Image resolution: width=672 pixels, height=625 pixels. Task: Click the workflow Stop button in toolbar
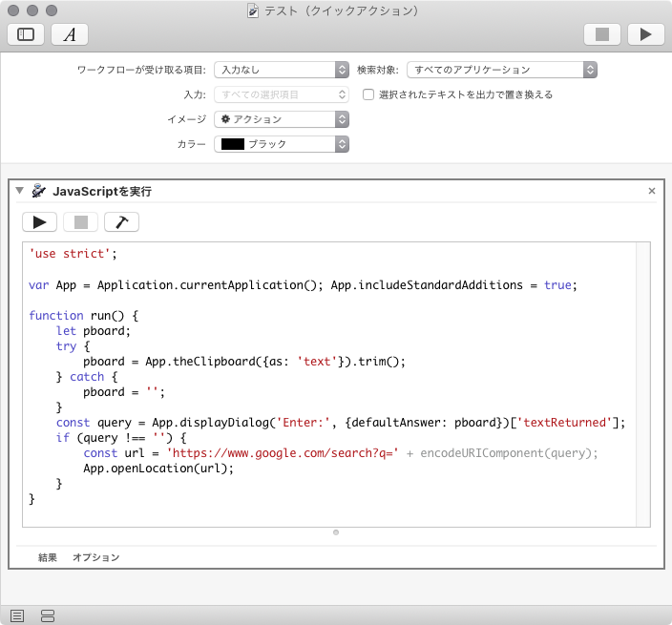[x=602, y=34]
